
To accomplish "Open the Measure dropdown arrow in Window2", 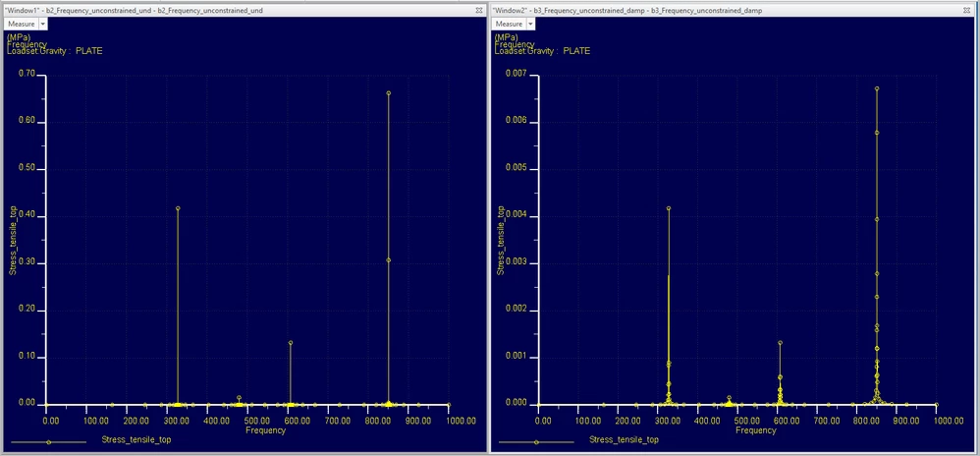I will coord(530,24).
